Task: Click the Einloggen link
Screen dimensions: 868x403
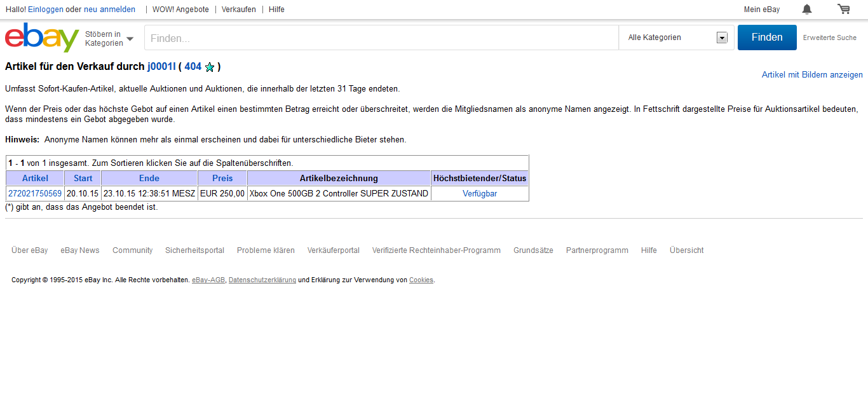Action: (x=46, y=10)
